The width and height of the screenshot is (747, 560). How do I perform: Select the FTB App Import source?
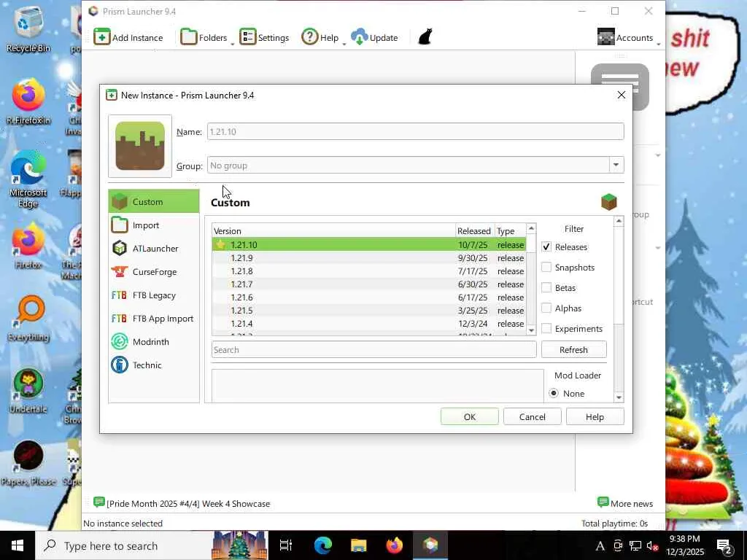pos(154,319)
